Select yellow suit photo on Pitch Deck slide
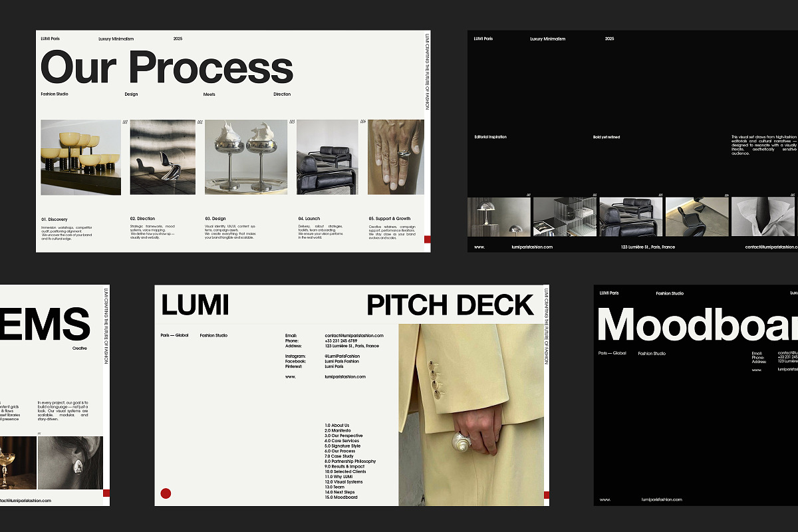The width and height of the screenshot is (798, 532). [471, 415]
